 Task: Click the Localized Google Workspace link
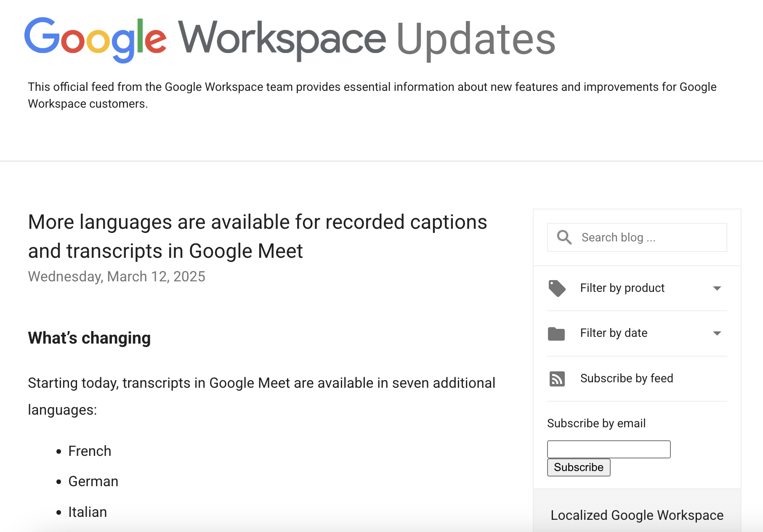click(636, 515)
